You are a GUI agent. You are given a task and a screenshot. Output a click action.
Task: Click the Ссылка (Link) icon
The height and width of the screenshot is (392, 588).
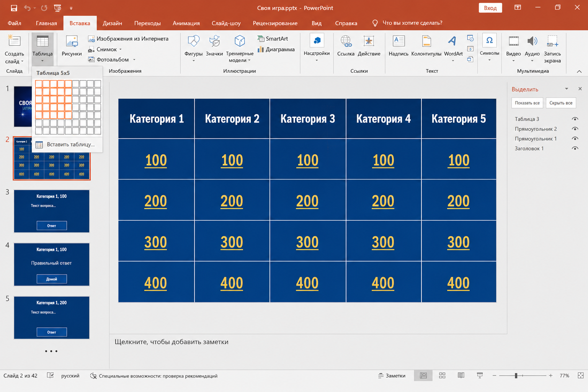tap(346, 41)
